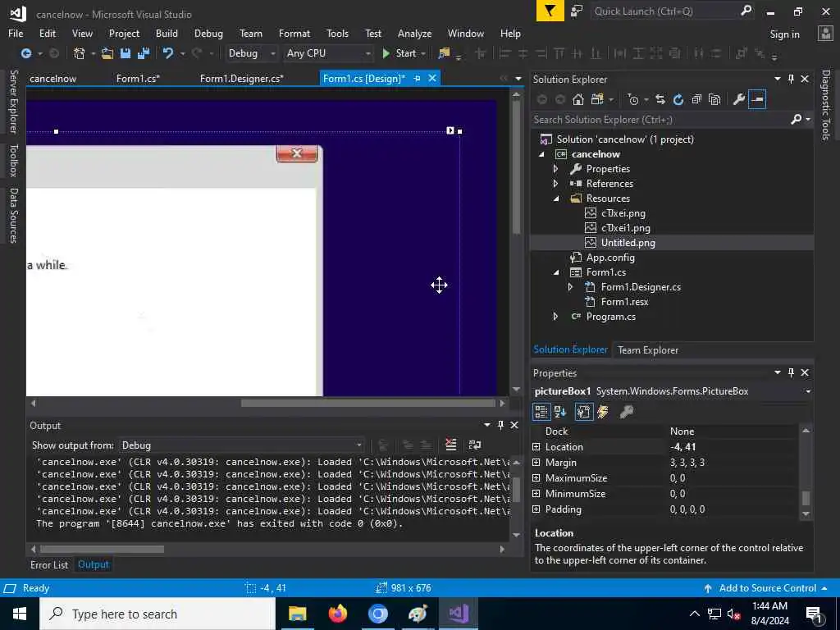The width and height of the screenshot is (840, 630).
Task: Click the Sign in link
Action: coord(784,34)
